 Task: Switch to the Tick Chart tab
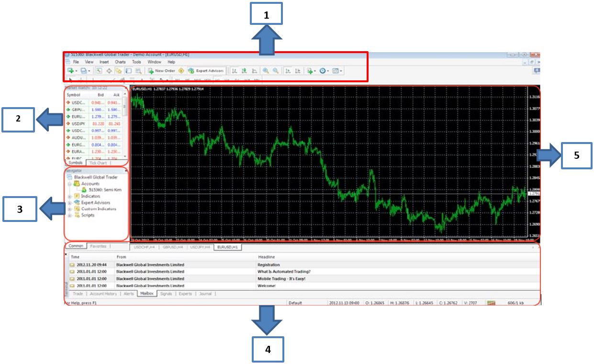[98, 163]
